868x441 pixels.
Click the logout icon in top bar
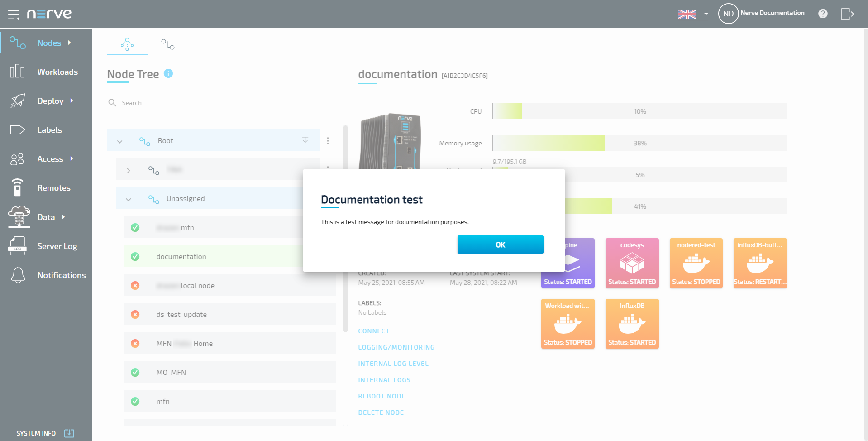coord(847,14)
